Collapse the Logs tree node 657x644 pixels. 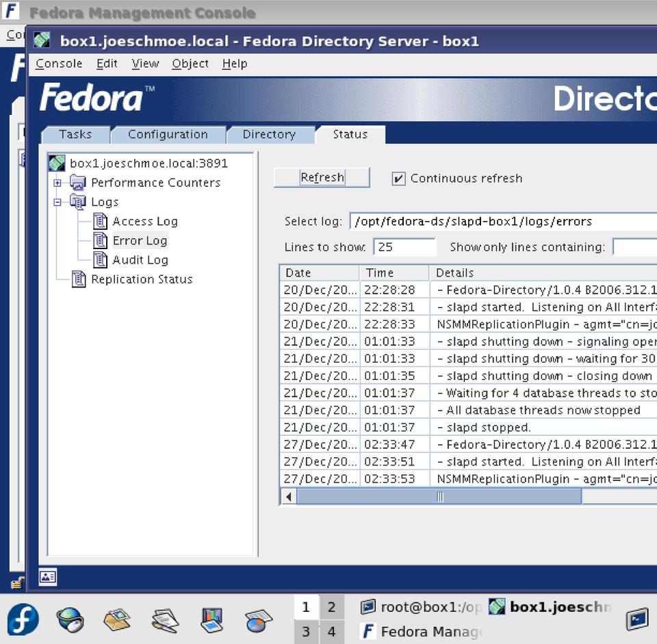(x=57, y=202)
